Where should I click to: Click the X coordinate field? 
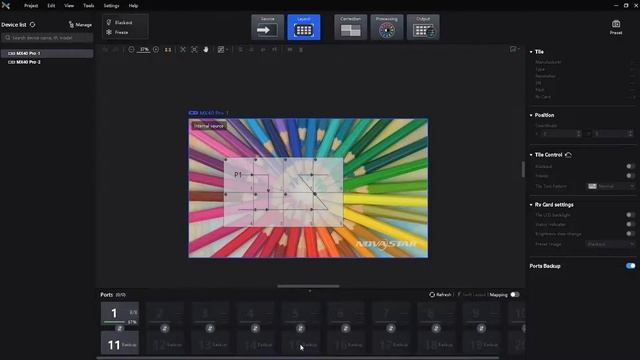click(x=561, y=134)
